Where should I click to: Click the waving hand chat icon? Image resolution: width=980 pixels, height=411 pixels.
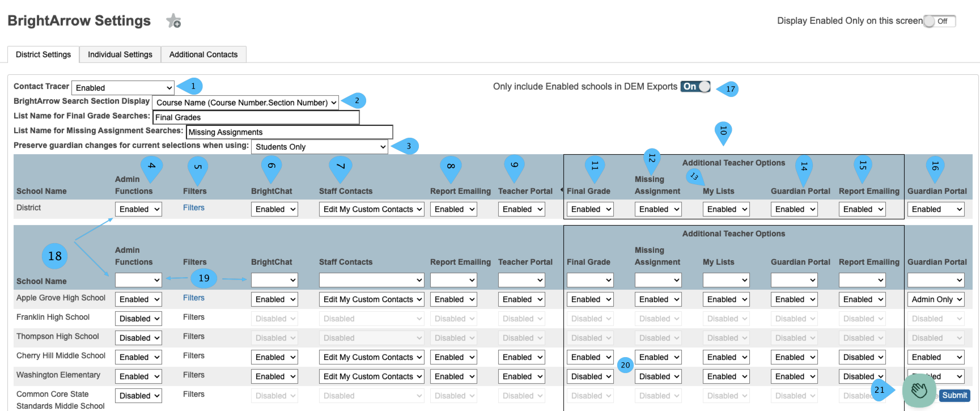919,390
